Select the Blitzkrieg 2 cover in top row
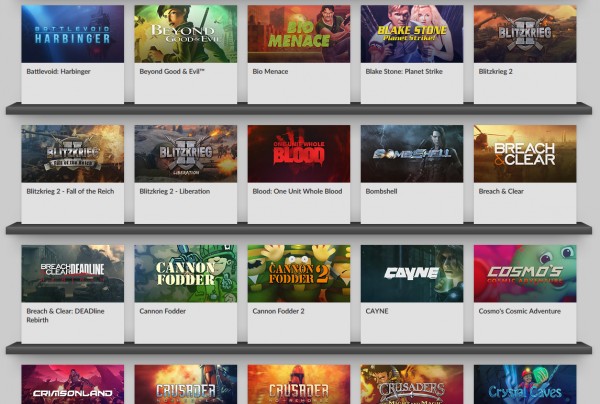 tap(525, 34)
